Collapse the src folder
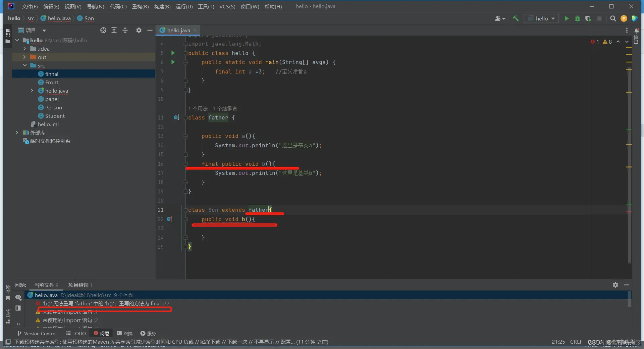The height and width of the screenshot is (349, 644). pyautogui.click(x=25, y=65)
